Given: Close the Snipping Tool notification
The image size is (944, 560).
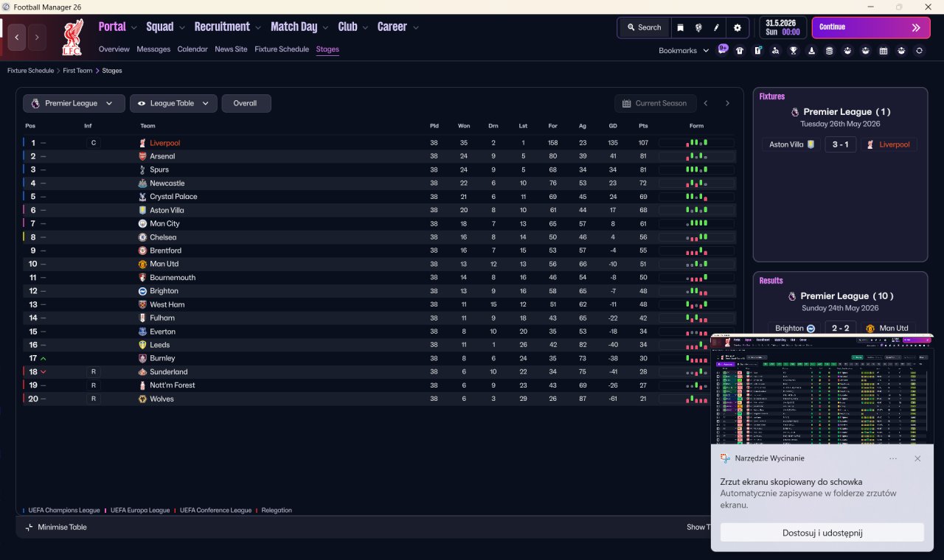Looking at the screenshot, I should (x=917, y=458).
